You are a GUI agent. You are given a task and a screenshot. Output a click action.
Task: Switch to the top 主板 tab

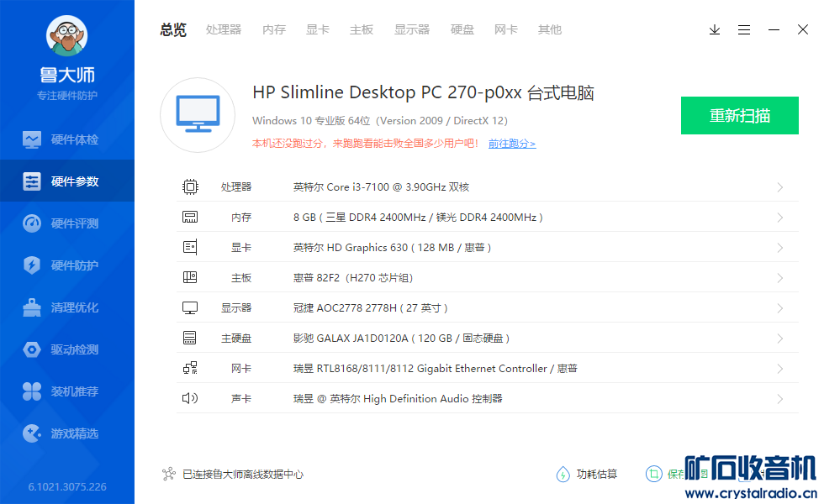(362, 30)
